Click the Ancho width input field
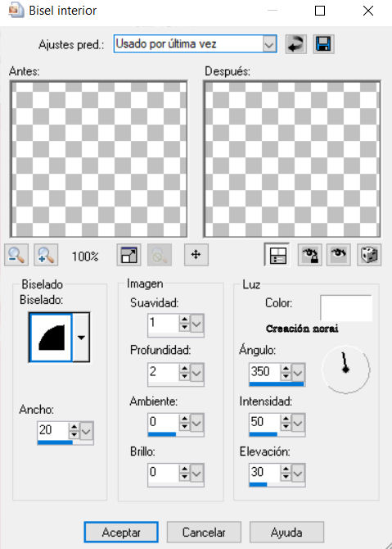Image resolution: width=392 pixels, height=549 pixels. (x=53, y=430)
